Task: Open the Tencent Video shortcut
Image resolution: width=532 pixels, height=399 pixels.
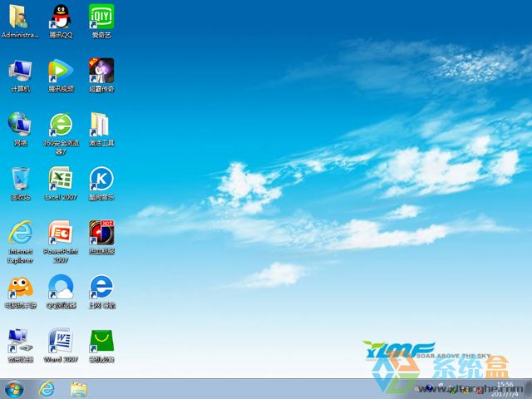Action: point(60,71)
